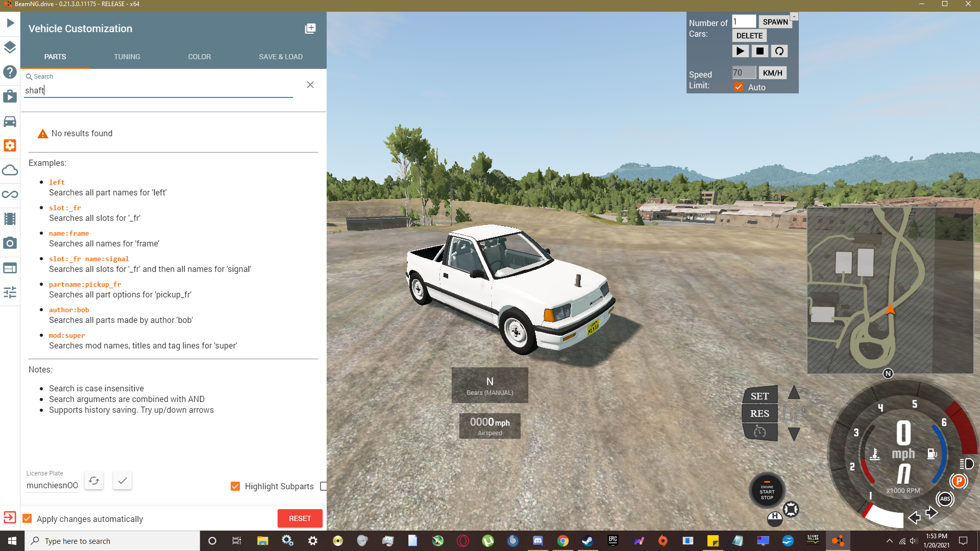
Task: Click the cruise control up arrow
Action: pyautogui.click(x=794, y=392)
